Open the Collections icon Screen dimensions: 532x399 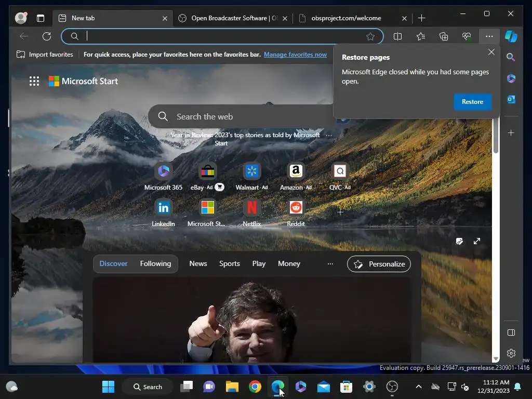[x=444, y=36]
